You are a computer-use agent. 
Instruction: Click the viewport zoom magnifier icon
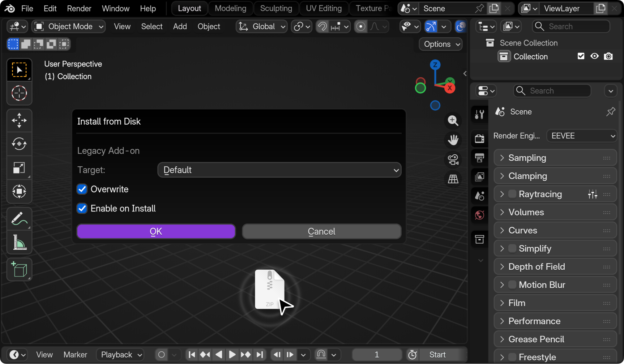pos(453,121)
